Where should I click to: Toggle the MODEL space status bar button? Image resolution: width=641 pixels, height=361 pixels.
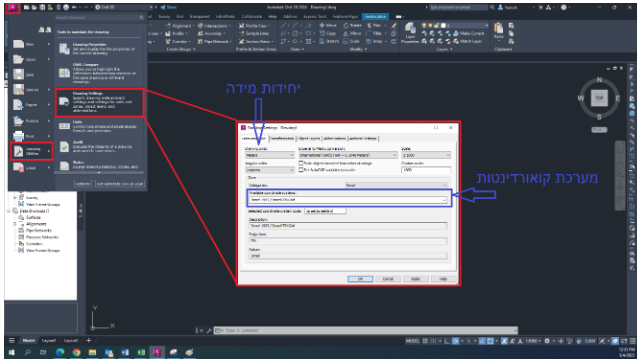pos(412,341)
